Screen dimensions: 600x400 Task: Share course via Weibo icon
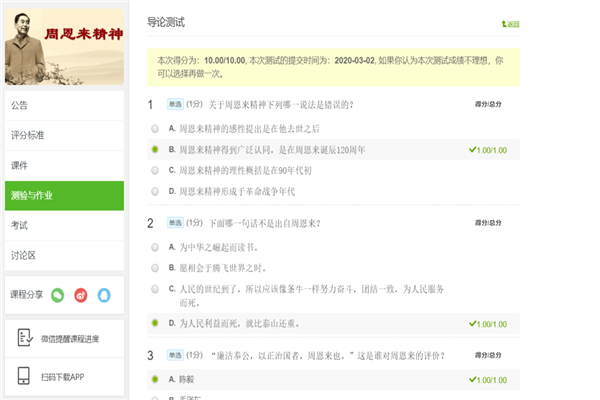[80, 295]
